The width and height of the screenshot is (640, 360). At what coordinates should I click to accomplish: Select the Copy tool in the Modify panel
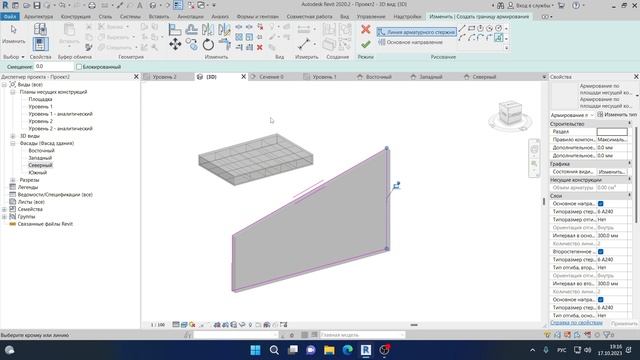[191, 44]
